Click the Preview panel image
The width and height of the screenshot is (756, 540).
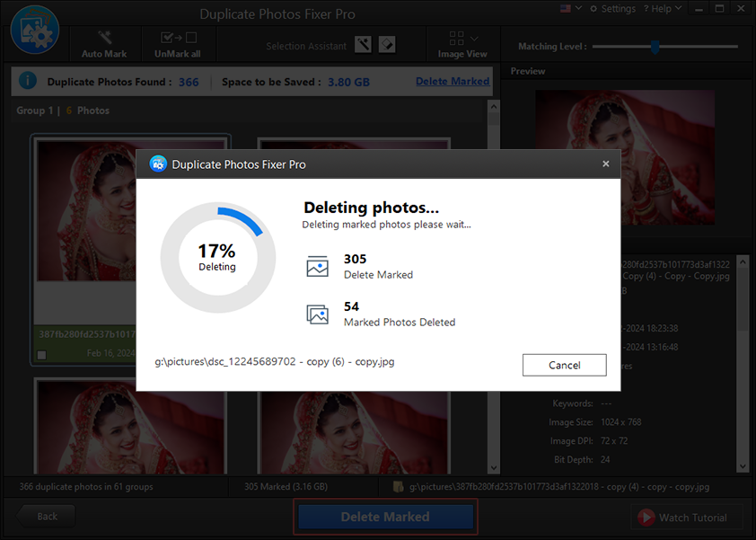[625, 157]
